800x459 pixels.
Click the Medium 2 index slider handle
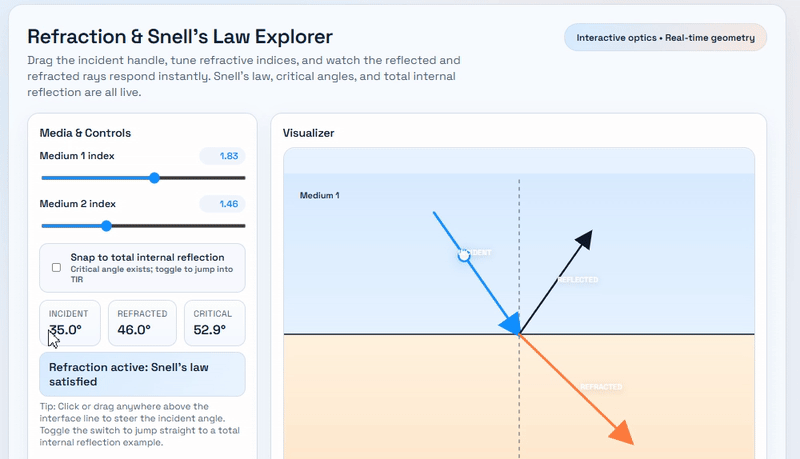point(106,226)
